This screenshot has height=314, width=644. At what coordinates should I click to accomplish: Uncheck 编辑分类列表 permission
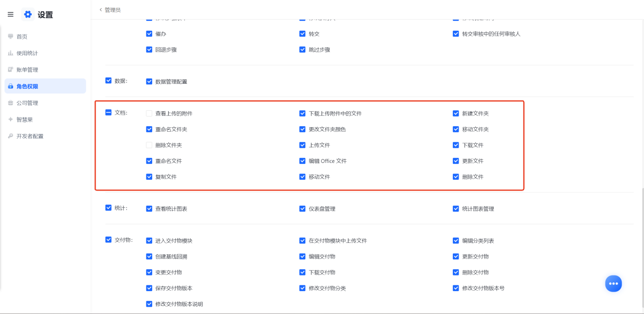456,240
